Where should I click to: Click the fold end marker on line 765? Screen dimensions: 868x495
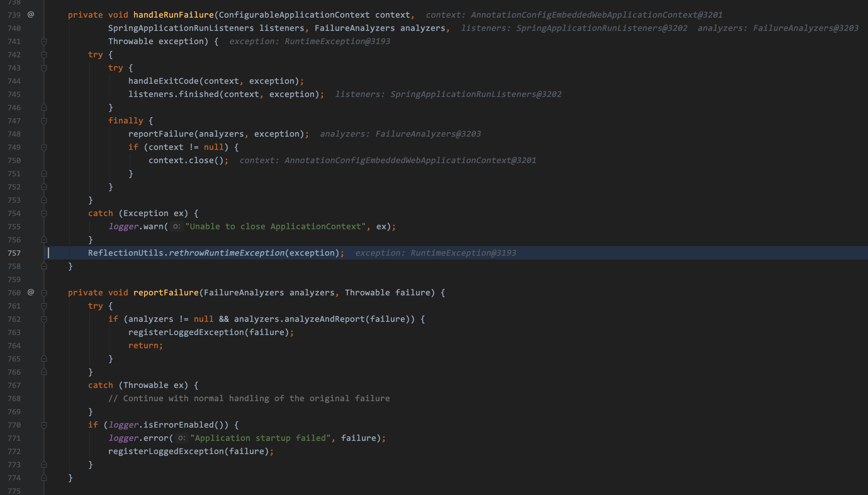click(x=44, y=359)
